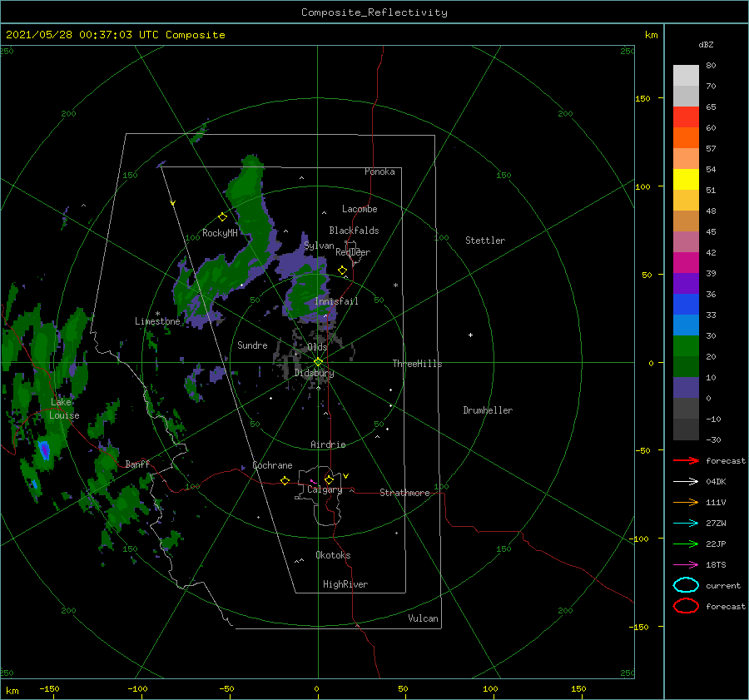Click the Cochrane town label
The image size is (749, 700).
[x=272, y=465]
